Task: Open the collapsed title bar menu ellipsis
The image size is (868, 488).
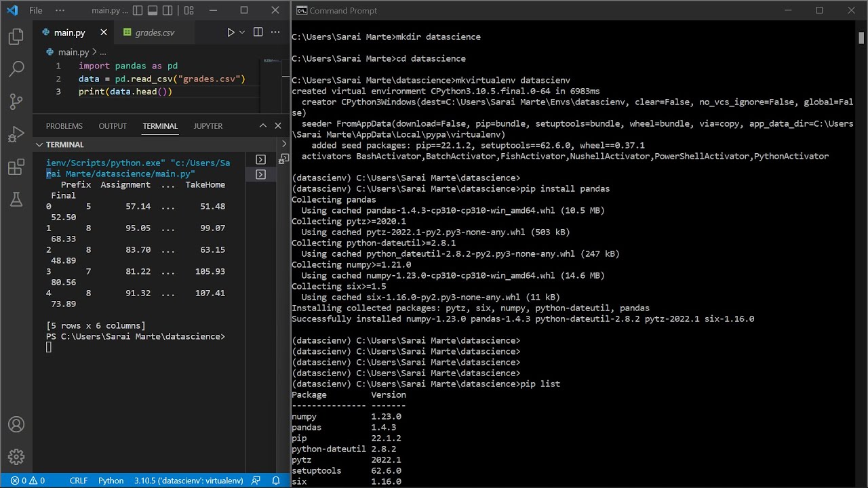Action: coord(60,10)
